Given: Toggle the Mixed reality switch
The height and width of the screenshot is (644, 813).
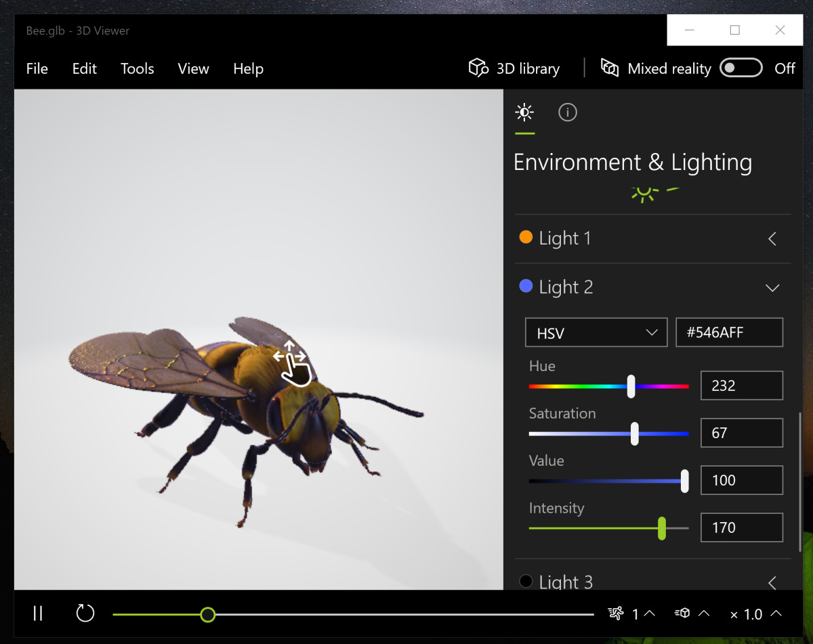Looking at the screenshot, I should (x=741, y=68).
